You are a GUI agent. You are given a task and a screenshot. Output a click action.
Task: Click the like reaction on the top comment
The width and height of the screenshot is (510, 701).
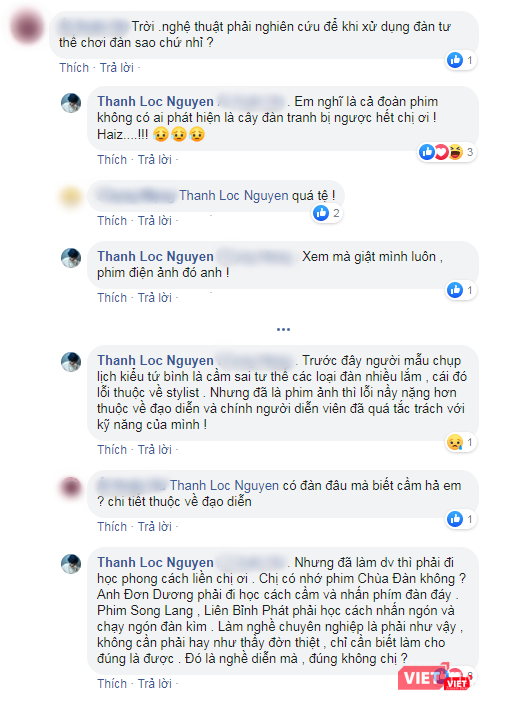pyautogui.click(x=455, y=59)
